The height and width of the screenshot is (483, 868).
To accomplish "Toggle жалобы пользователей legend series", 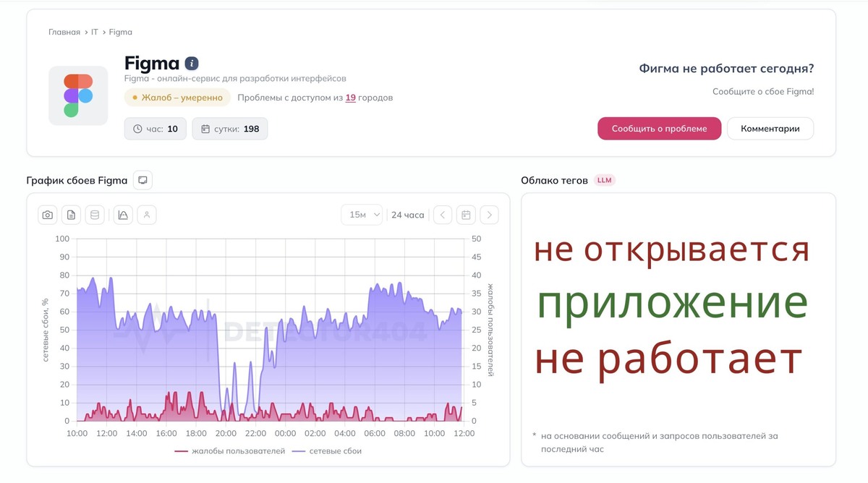I will [230, 451].
